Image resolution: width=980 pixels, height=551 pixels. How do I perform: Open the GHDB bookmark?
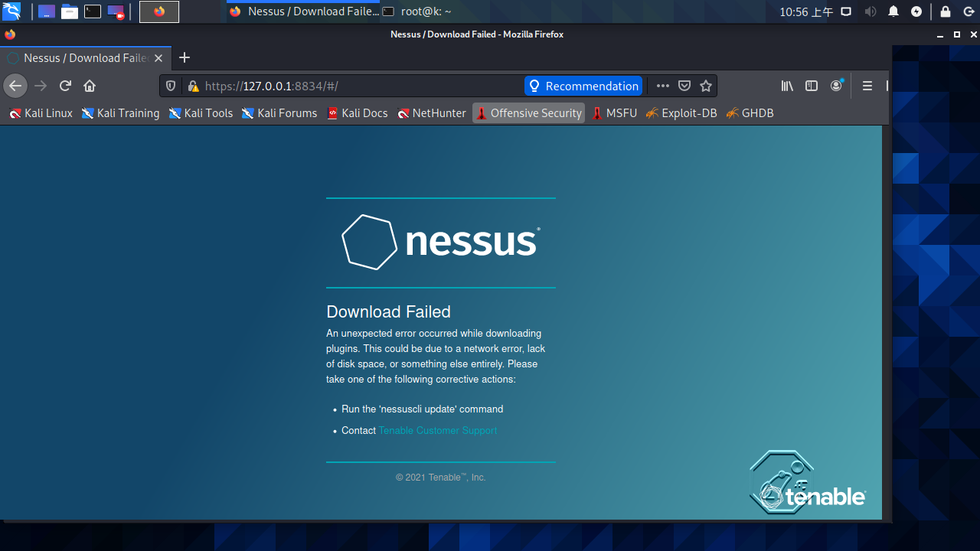click(x=750, y=113)
